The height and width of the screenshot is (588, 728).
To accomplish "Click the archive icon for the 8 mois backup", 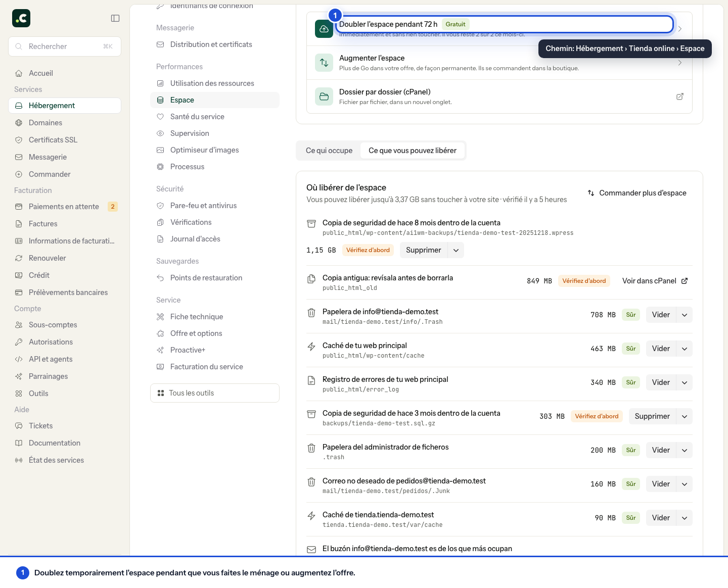I will coord(311,224).
